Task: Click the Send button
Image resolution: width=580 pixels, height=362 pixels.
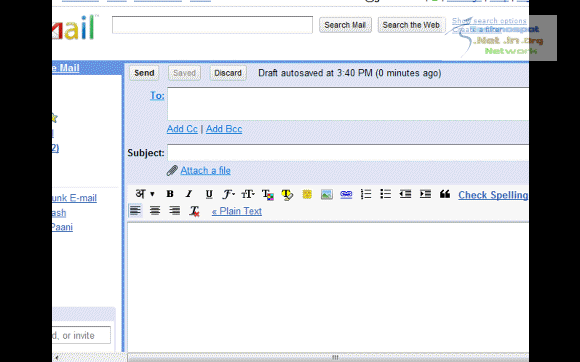Action: coord(144,73)
